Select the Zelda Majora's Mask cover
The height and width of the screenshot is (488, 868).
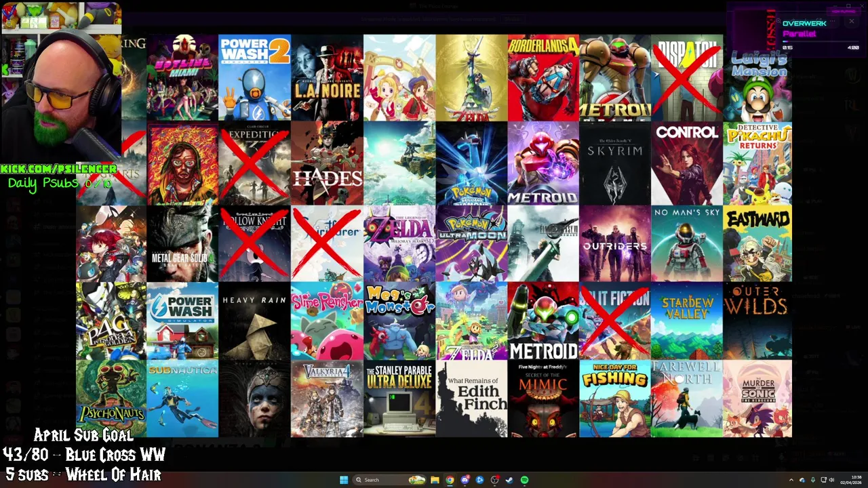pyautogui.click(x=399, y=243)
